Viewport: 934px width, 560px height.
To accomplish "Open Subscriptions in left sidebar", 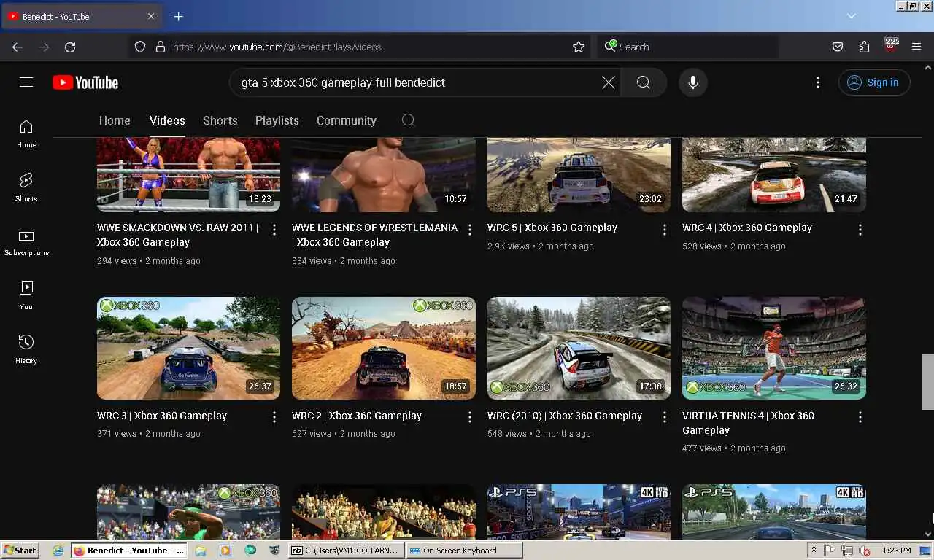I will pos(26,241).
